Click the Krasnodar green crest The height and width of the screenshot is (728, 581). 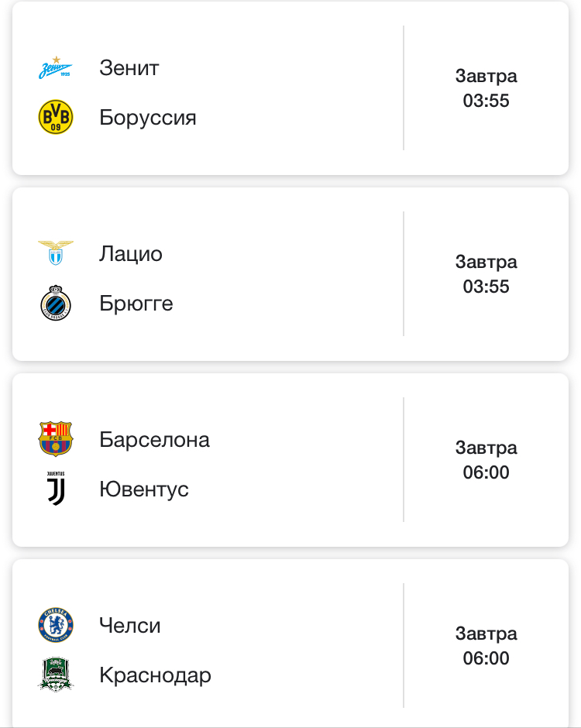point(56,675)
